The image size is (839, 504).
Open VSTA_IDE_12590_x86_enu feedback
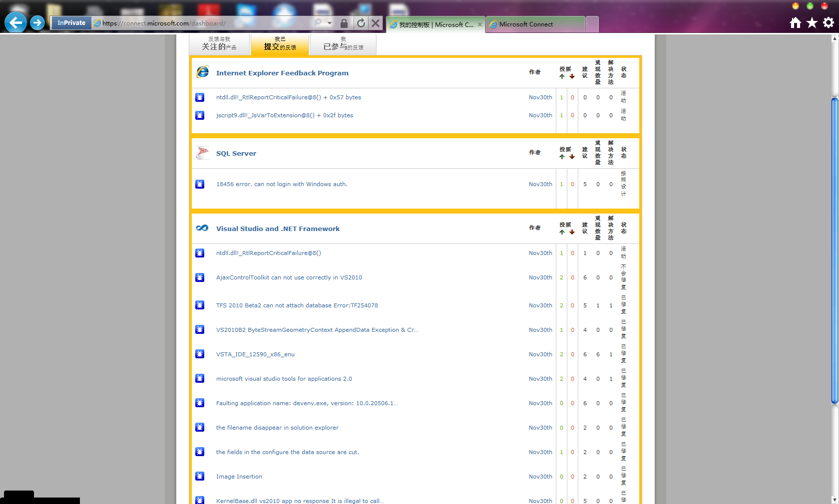[255, 354]
